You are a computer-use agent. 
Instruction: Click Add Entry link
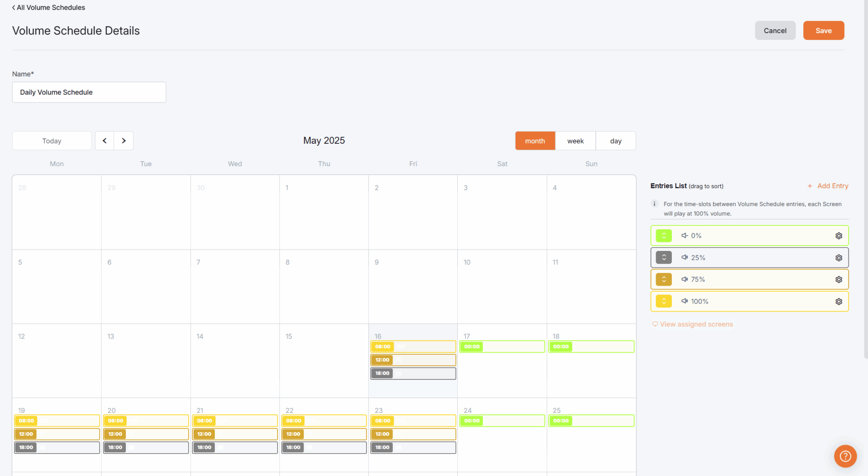click(x=828, y=186)
